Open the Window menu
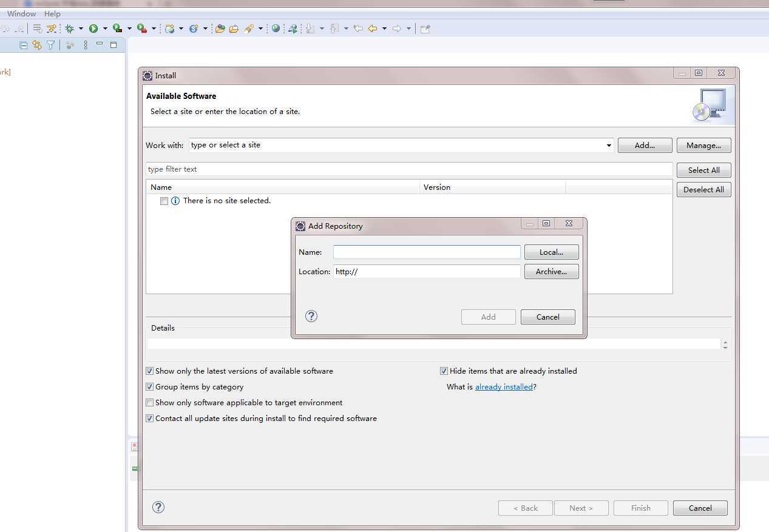This screenshot has height=532, width=769. [21, 13]
